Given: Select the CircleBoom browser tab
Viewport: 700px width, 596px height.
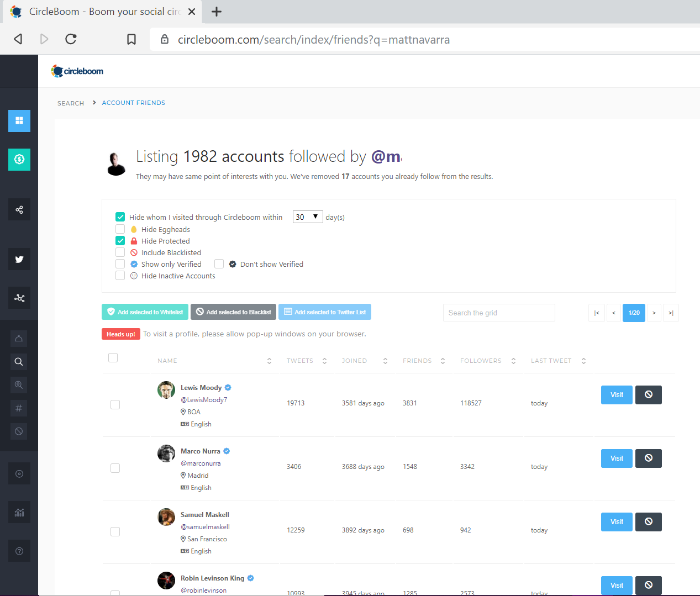Looking at the screenshot, I should (x=103, y=12).
